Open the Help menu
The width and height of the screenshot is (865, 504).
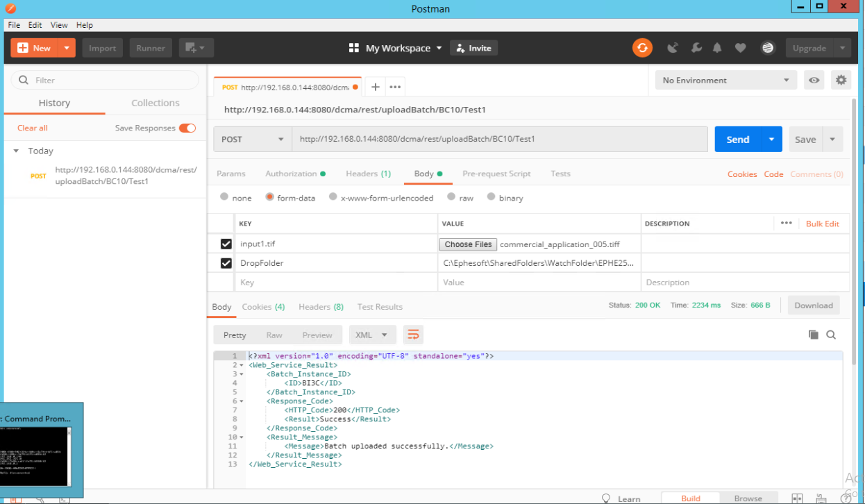click(x=84, y=25)
